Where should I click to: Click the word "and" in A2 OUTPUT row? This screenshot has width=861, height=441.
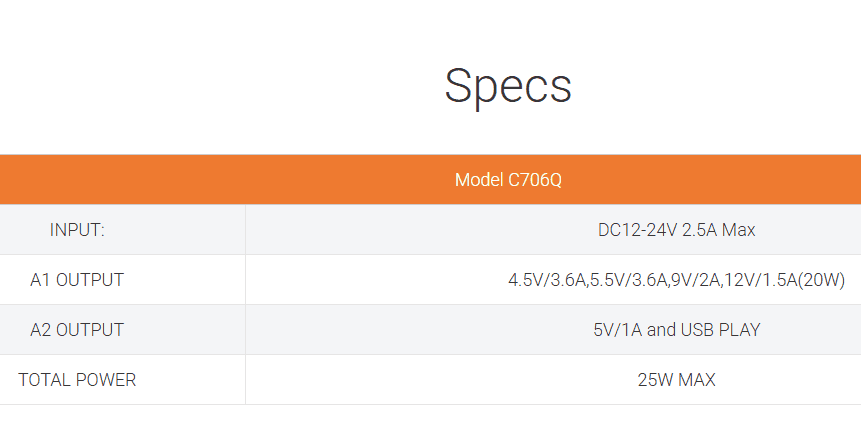662,330
